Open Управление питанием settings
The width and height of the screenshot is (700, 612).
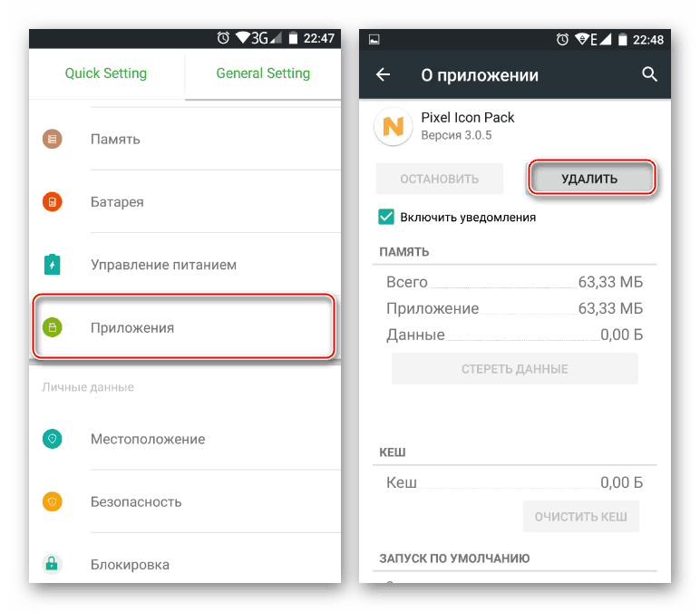click(185, 264)
